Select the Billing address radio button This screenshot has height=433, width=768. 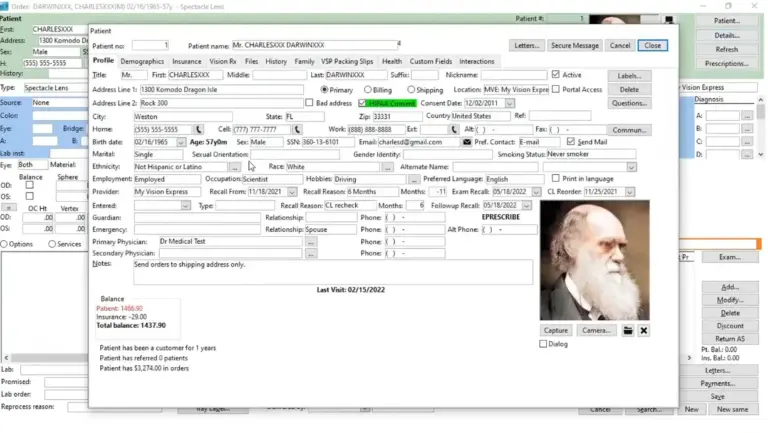pyautogui.click(x=368, y=90)
